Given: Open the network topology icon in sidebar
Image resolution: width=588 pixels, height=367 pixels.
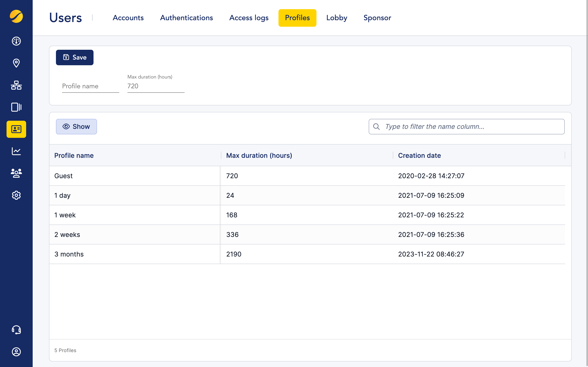Looking at the screenshot, I should tap(16, 85).
